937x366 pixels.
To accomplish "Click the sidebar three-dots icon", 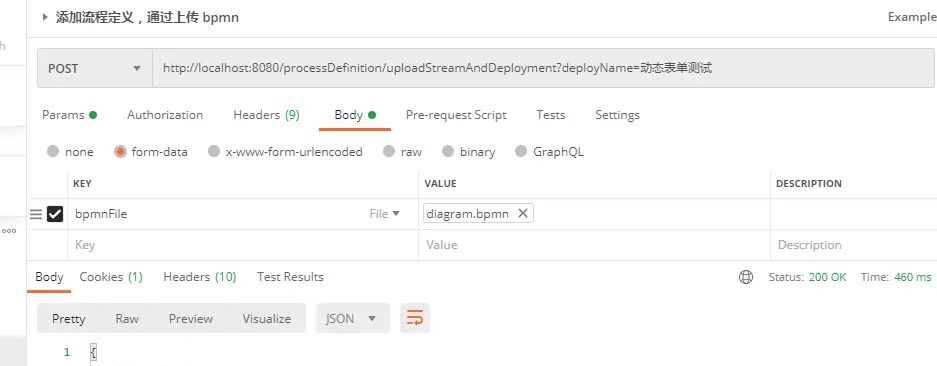I will [8, 231].
